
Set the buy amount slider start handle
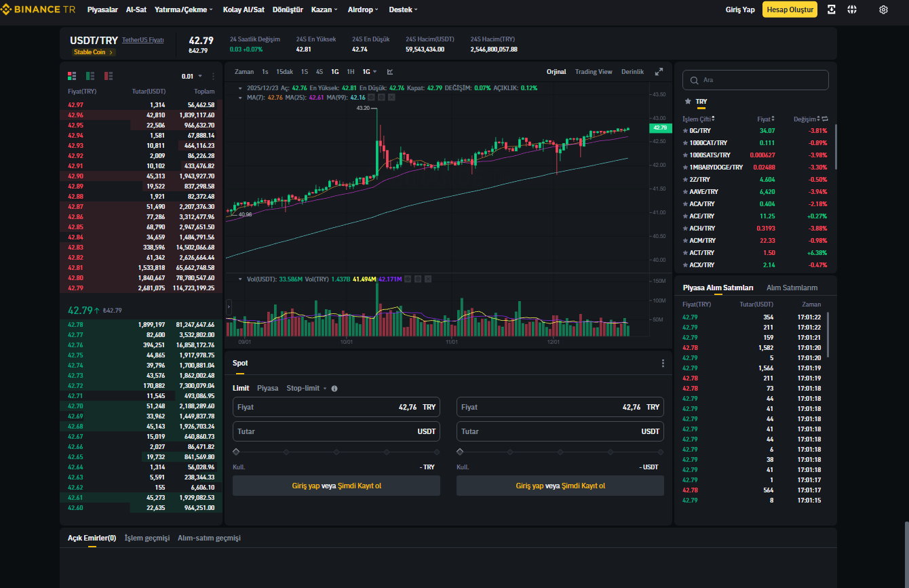tap(236, 452)
